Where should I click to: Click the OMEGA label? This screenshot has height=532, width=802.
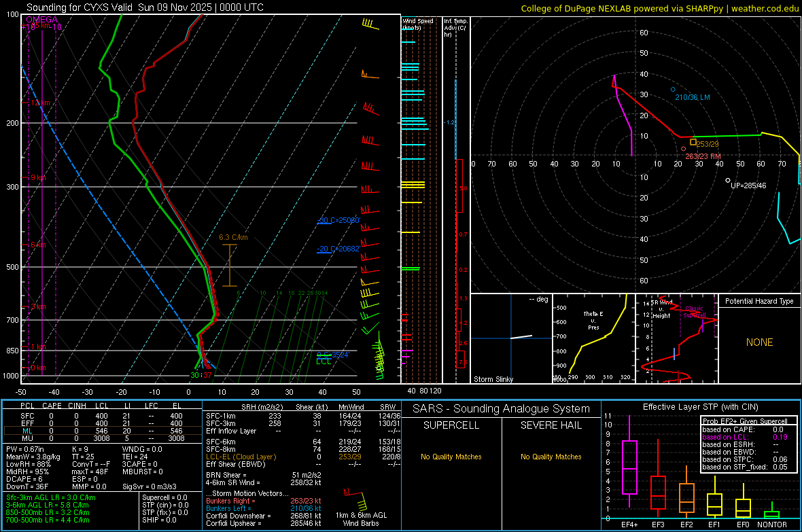click(x=42, y=20)
